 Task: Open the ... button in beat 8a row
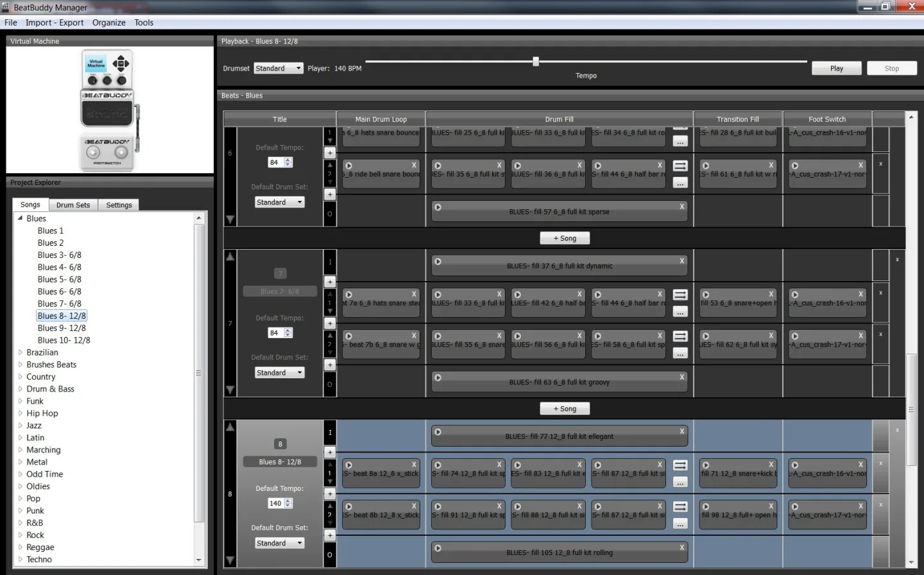pos(680,482)
